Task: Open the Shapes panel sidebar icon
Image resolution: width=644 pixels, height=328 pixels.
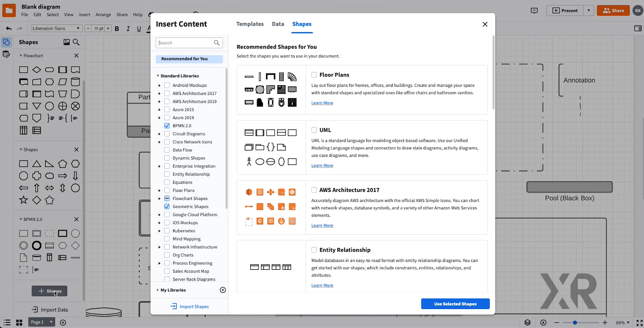Action: tap(6, 42)
